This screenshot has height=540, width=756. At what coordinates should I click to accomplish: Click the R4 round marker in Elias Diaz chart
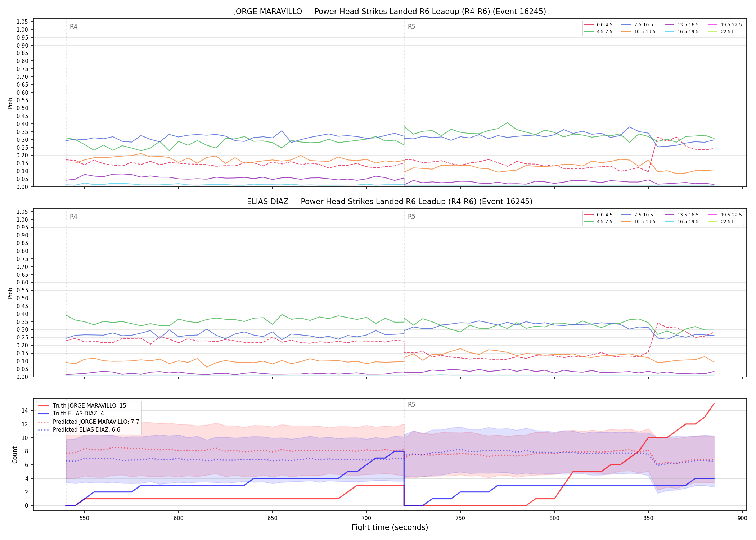coord(73,216)
